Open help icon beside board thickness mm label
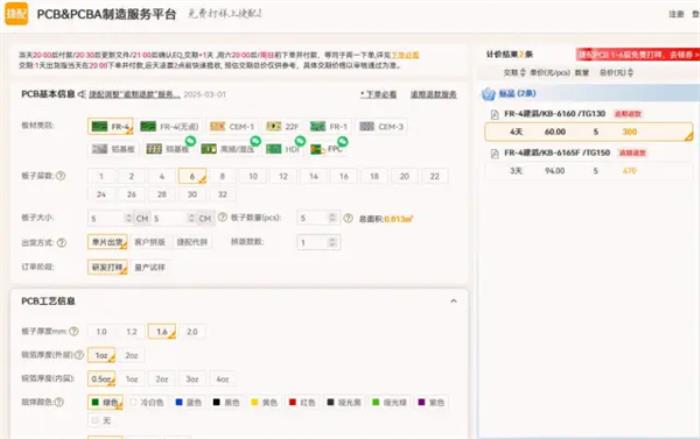The image size is (700, 439). (x=74, y=331)
